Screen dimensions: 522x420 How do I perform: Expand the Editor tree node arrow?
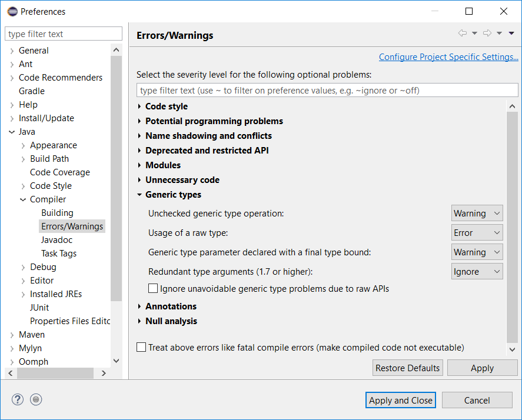pyautogui.click(x=23, y=281)
